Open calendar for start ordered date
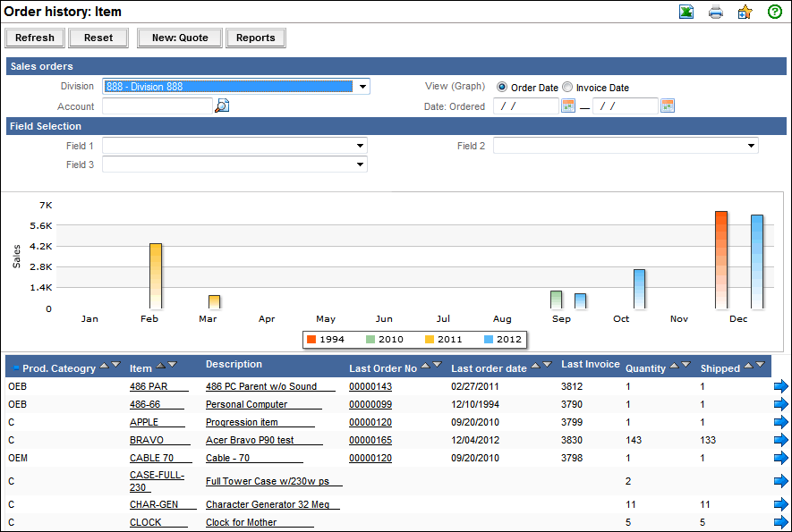The width and height of the screenshot is (792, 532). 567,106
